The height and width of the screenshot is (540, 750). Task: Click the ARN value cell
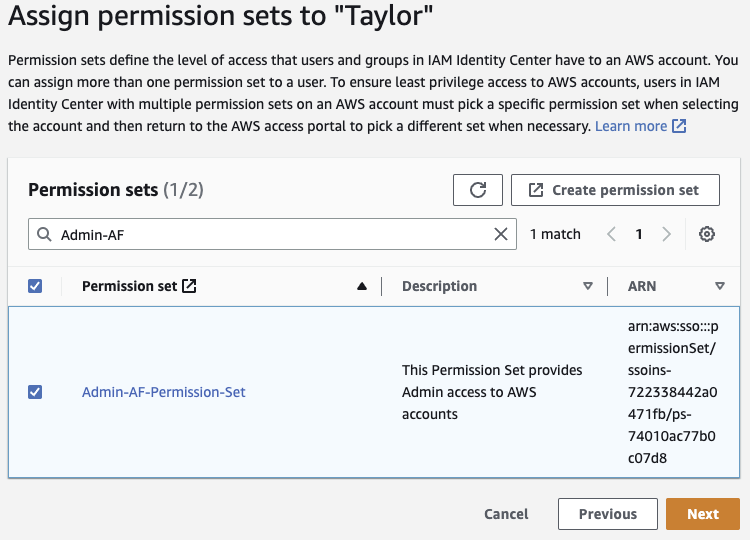click(673, 392)
